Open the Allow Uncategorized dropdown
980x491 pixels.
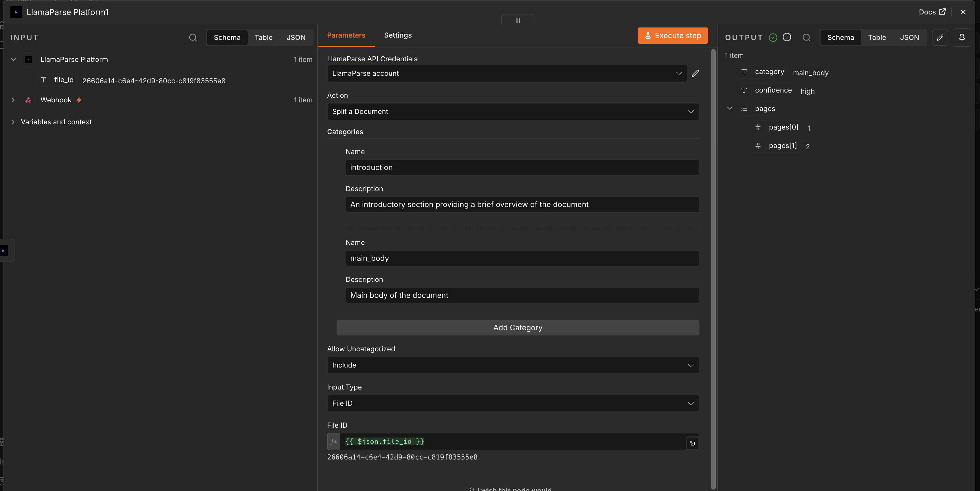(x=513, y=365)
